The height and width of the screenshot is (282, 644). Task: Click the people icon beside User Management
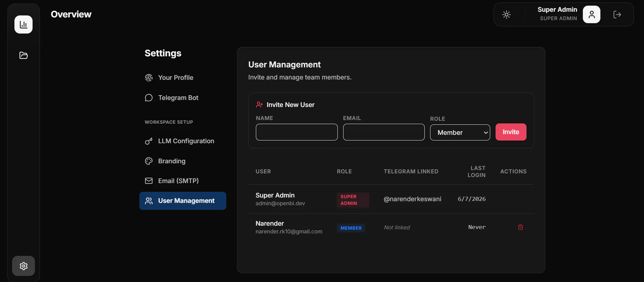pos(149,201)
